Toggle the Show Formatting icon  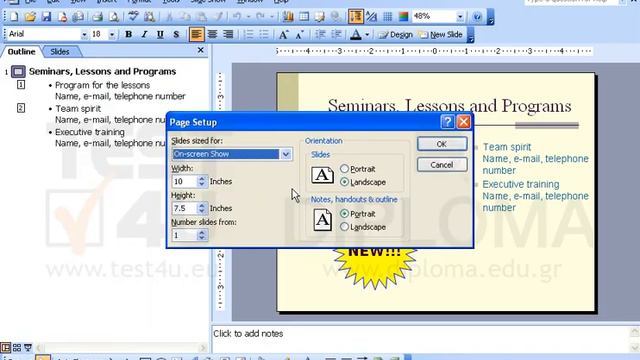(x=371, y=17)
